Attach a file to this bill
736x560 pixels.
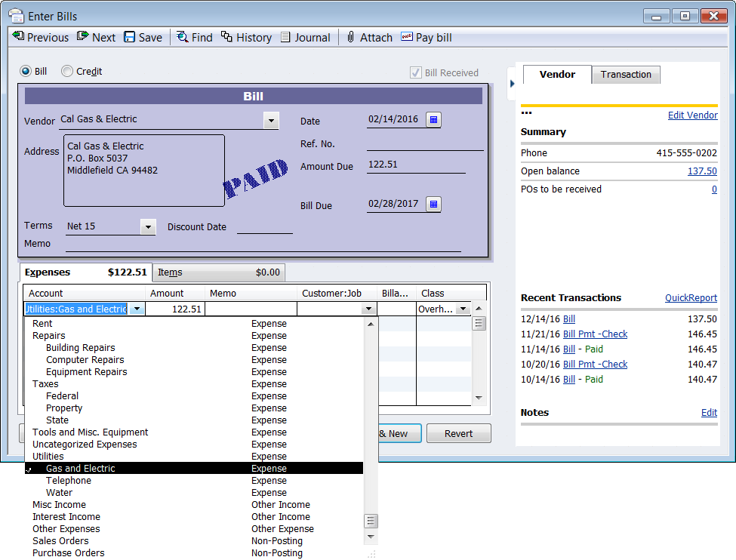click(x=369, y=37)
